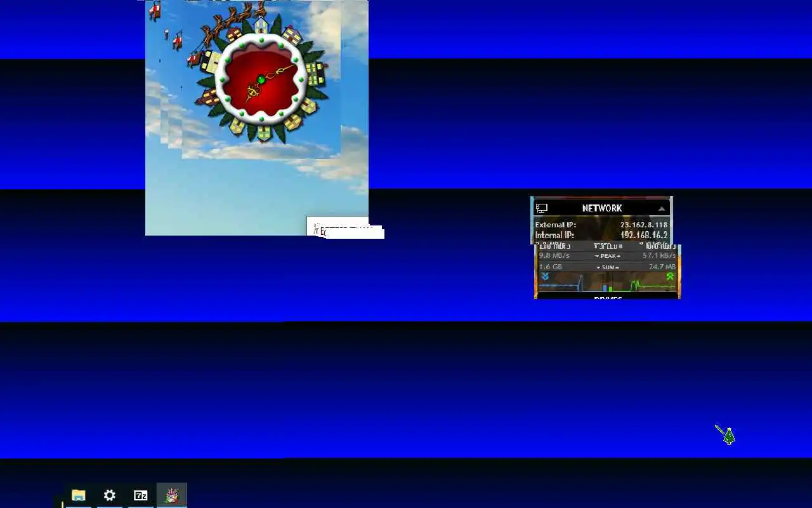Click the Christmas tree cursor icon
This screenshot has height=508, width=812.
pyautogui.click(x=729, y=436)
